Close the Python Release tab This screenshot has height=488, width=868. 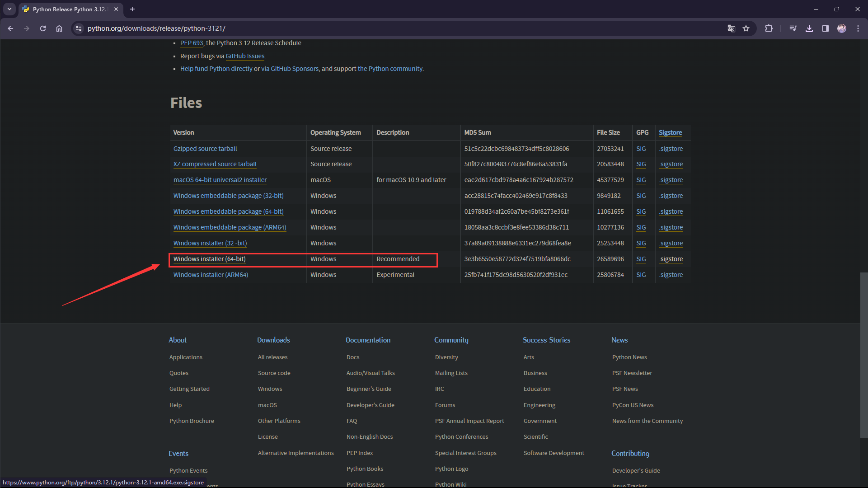(x=116, y=9)
